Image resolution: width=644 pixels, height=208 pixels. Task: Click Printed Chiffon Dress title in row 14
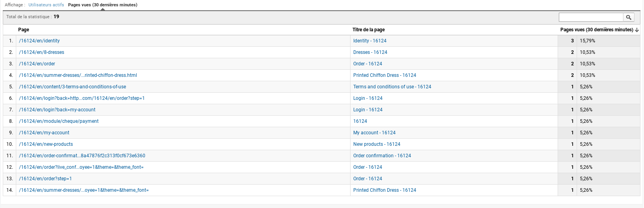[385, 190]
